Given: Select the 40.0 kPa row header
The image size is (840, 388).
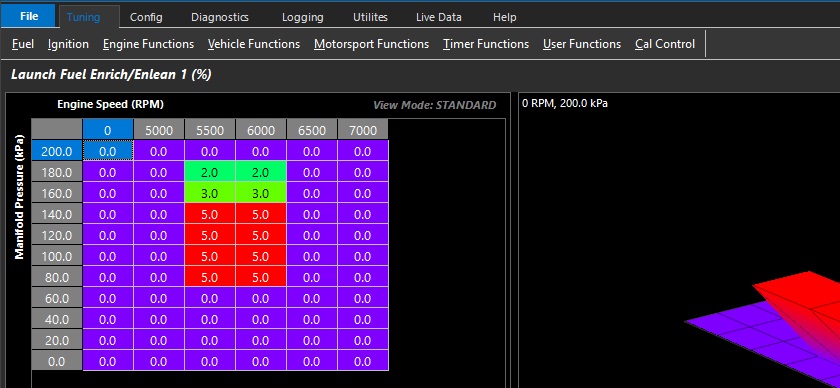Looking at the screenshot, I should point(57,319).
